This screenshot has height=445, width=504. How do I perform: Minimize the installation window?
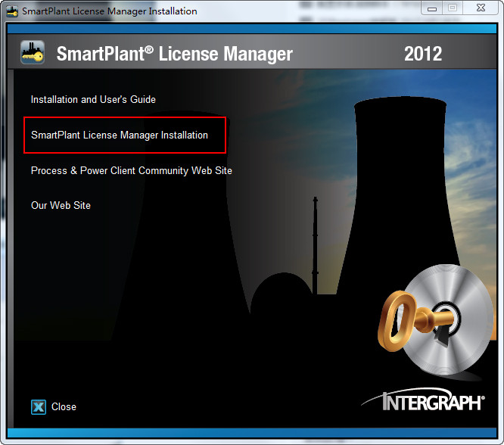pos(432,8)
